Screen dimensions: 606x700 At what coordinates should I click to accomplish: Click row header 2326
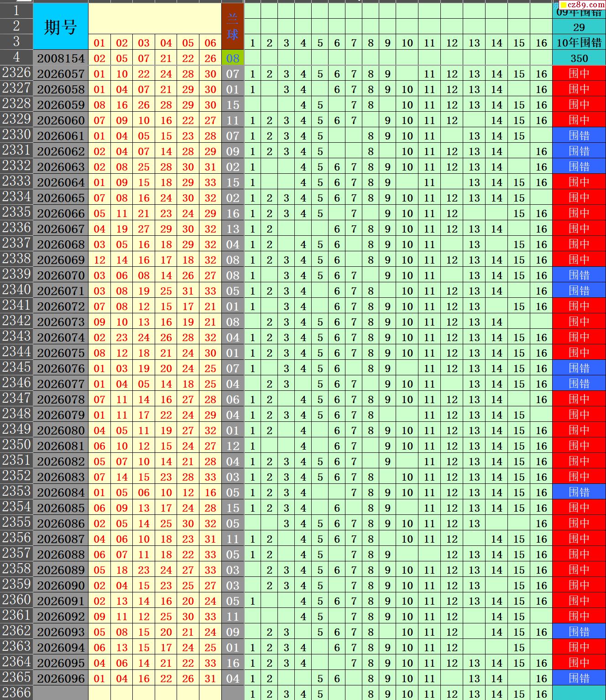(x=16, y=73)
